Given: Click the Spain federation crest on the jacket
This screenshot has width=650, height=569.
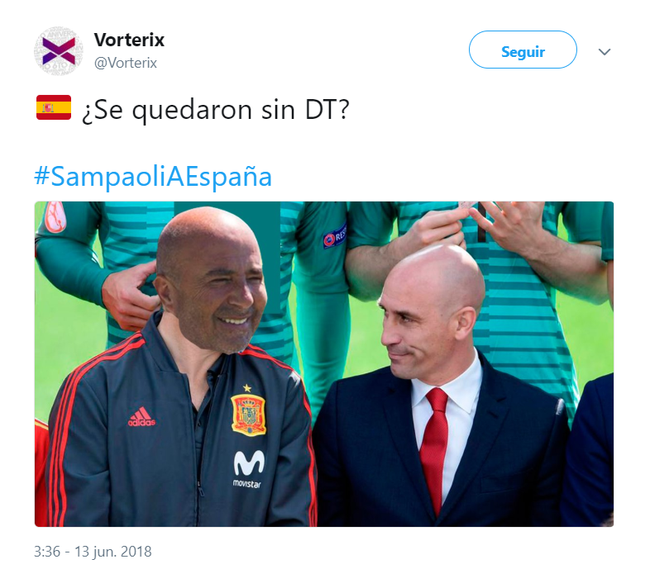Looking at the screenshot, I should pyautogui.click(x=248, y=415).
